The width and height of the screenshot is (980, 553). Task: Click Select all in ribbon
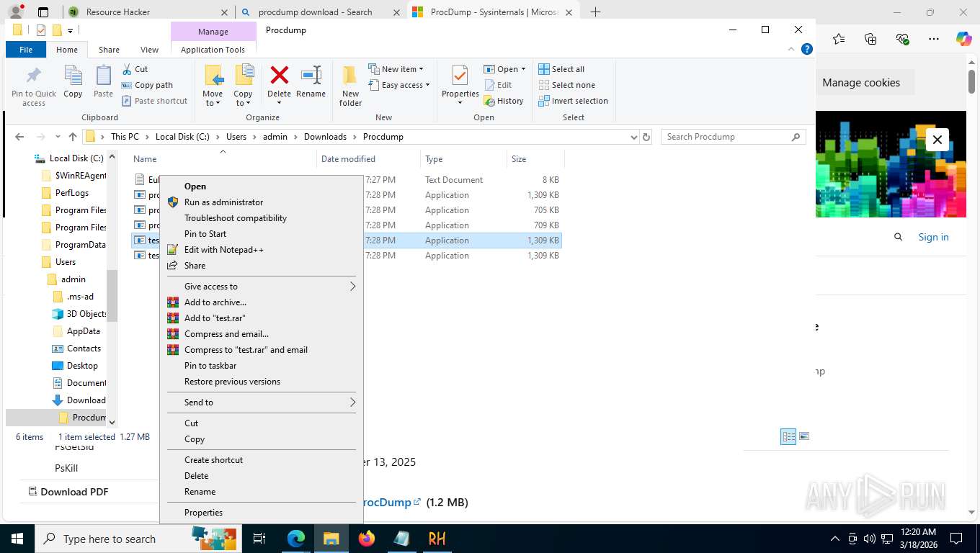click(x=561, y=69)
